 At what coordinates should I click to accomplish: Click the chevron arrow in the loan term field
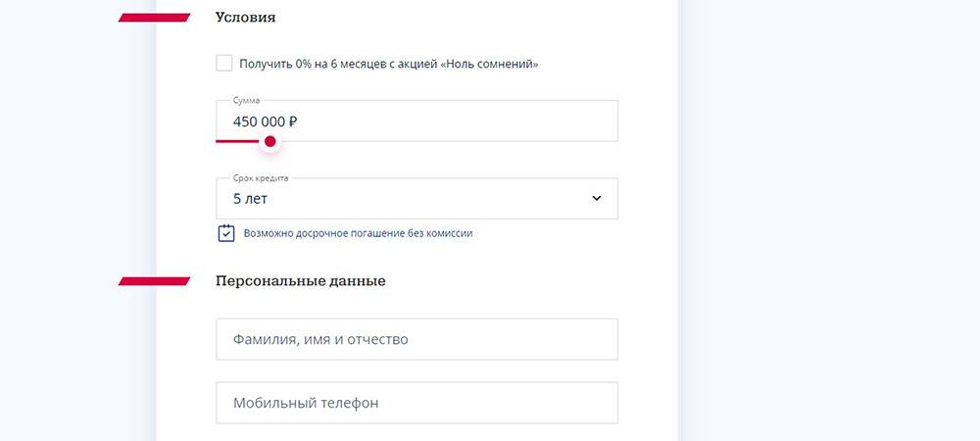click(597, 199)
